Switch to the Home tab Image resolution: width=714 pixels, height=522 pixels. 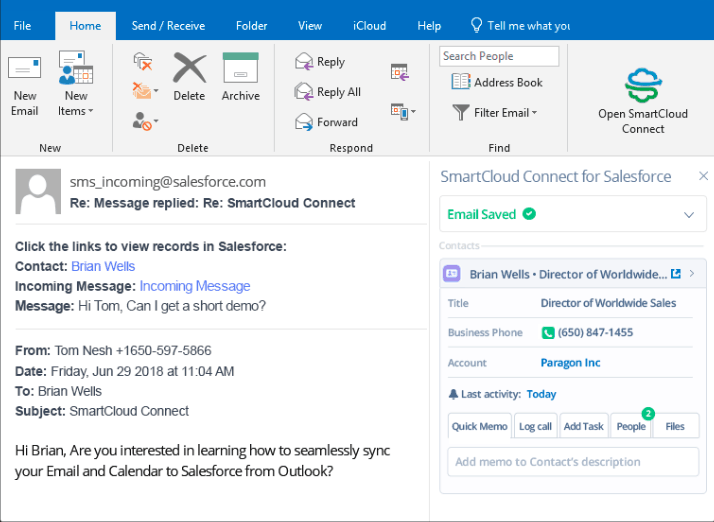[x=85, y=26]
